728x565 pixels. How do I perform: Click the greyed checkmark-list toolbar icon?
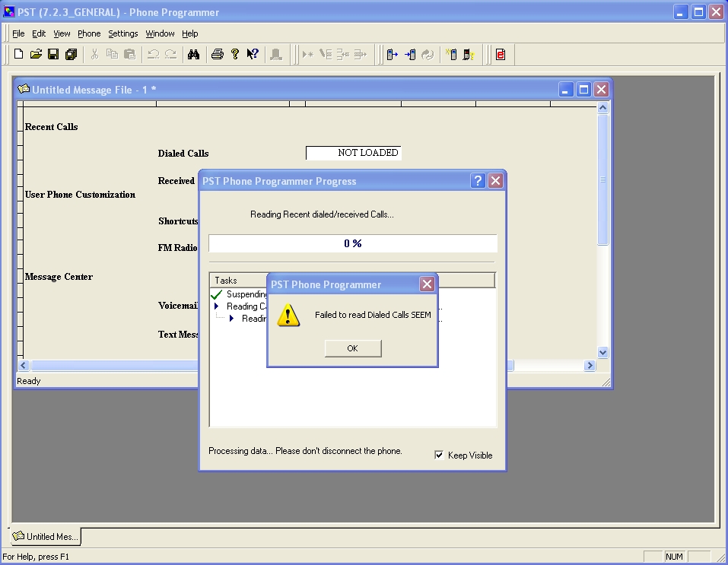coord(326,54)
